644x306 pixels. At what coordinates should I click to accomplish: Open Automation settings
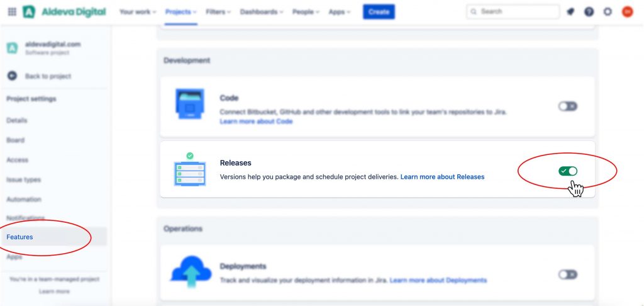(x=24, y=200)
